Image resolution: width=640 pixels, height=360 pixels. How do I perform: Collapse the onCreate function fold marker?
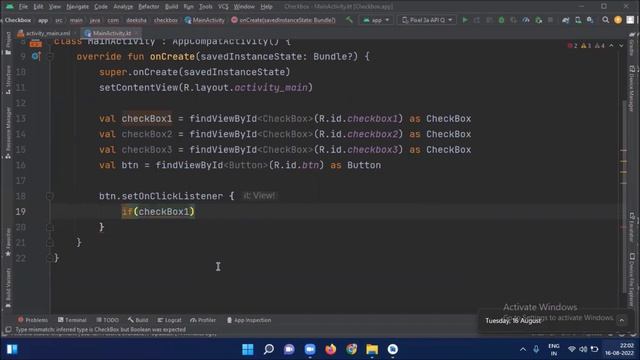(x=50, y=56)
